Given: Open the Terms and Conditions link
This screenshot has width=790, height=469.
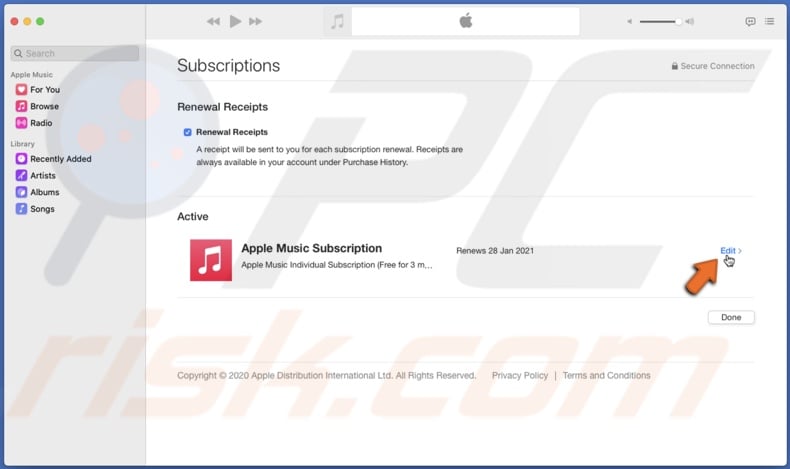Looking at the screenshot, I should (x=606, y=375).
